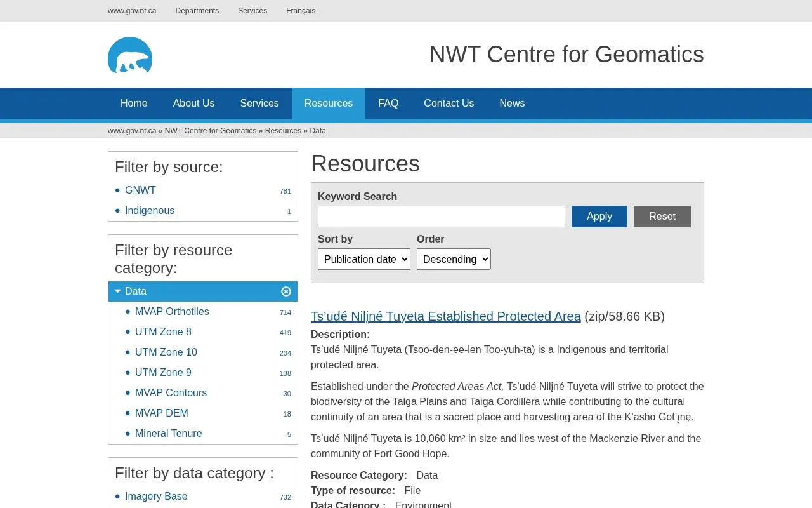Filter by MVAP Contours
Viewport: 812px width, 508px height.
click(x=171, y=393)
